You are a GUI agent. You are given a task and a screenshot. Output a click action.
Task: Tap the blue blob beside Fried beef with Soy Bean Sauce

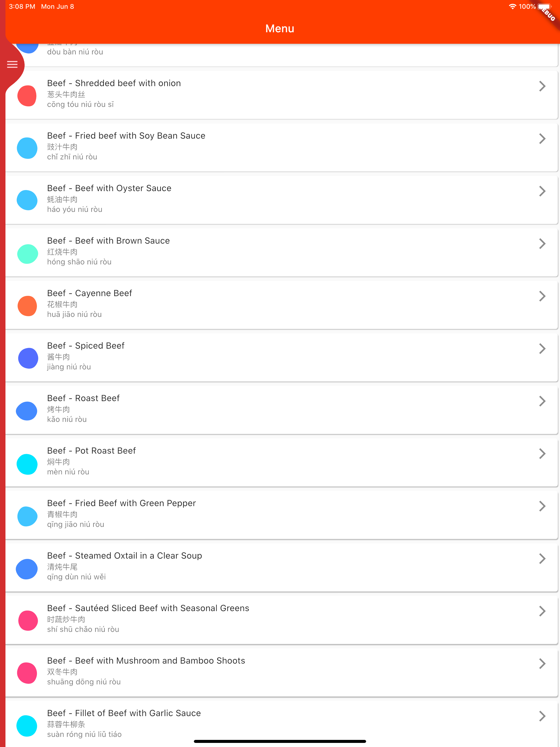27,148
